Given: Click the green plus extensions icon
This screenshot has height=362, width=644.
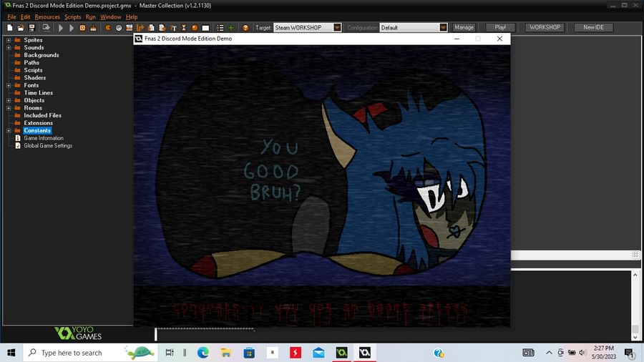Looking at the screenshot, I should 231,27.
